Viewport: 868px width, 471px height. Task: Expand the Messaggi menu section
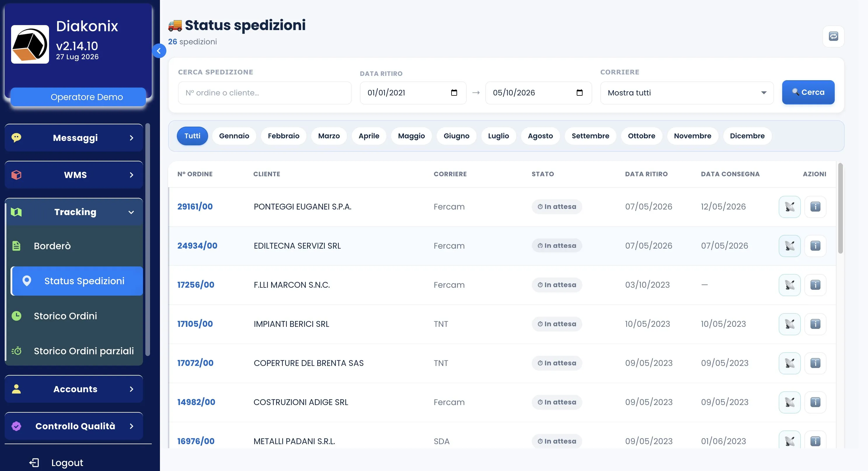click(x=74, y=138)
